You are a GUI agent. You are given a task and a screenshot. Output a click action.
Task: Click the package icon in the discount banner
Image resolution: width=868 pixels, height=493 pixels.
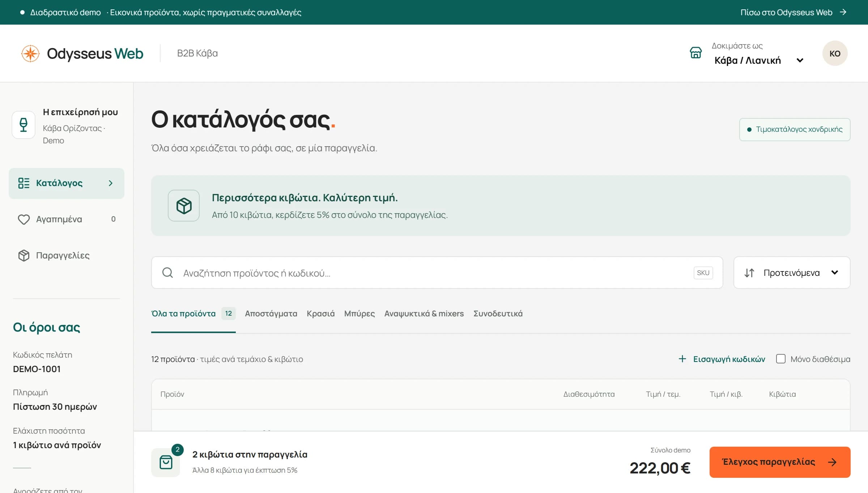click(184, 206)
